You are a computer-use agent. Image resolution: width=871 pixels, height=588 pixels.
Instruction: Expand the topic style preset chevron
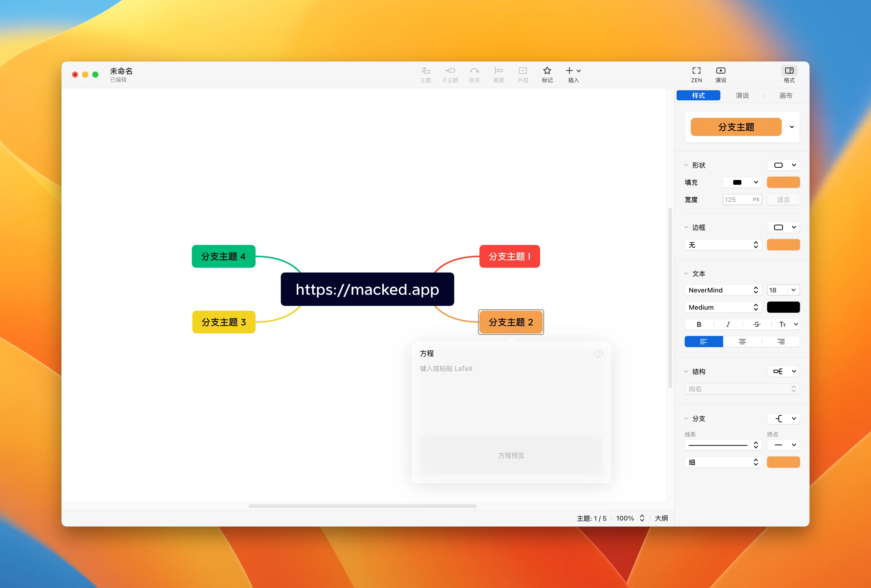point(792,127)
